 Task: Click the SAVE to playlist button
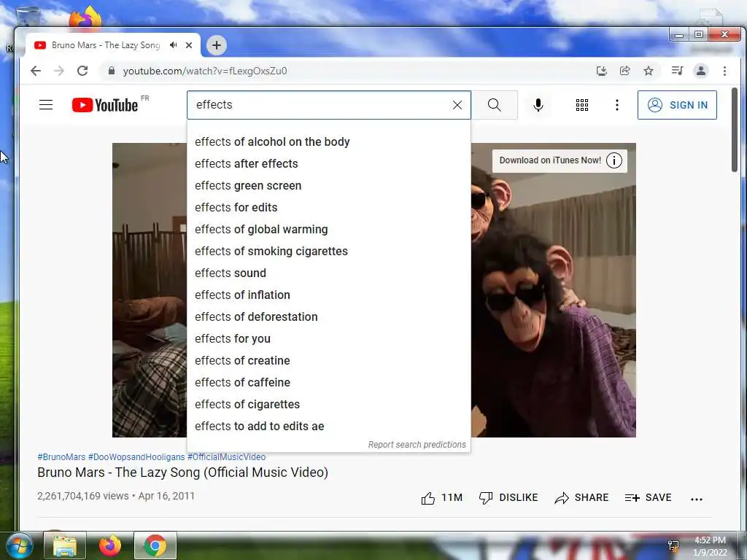pyautogui.click(x=648, y=497)
